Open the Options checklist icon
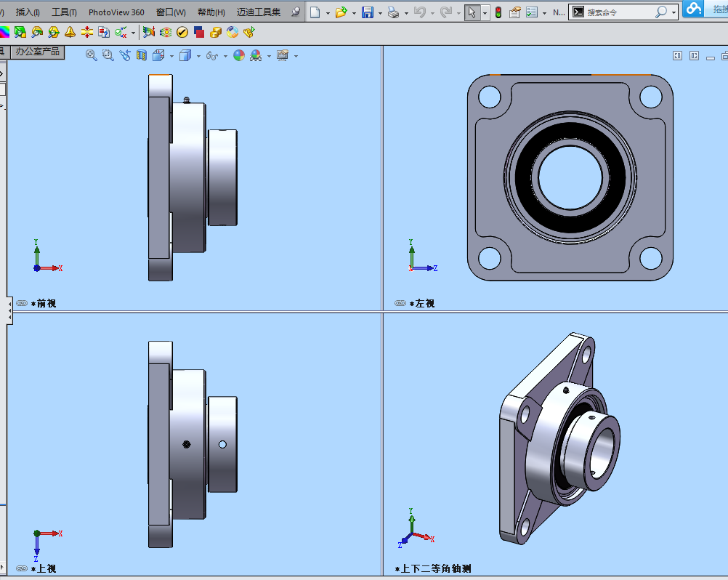728x580 pixels. point(532,12)
